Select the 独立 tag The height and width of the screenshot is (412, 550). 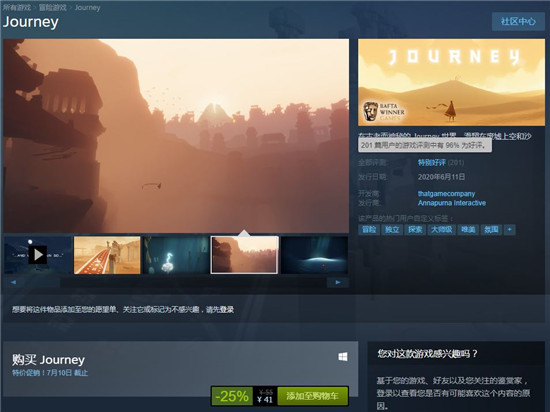pos(392,230)
